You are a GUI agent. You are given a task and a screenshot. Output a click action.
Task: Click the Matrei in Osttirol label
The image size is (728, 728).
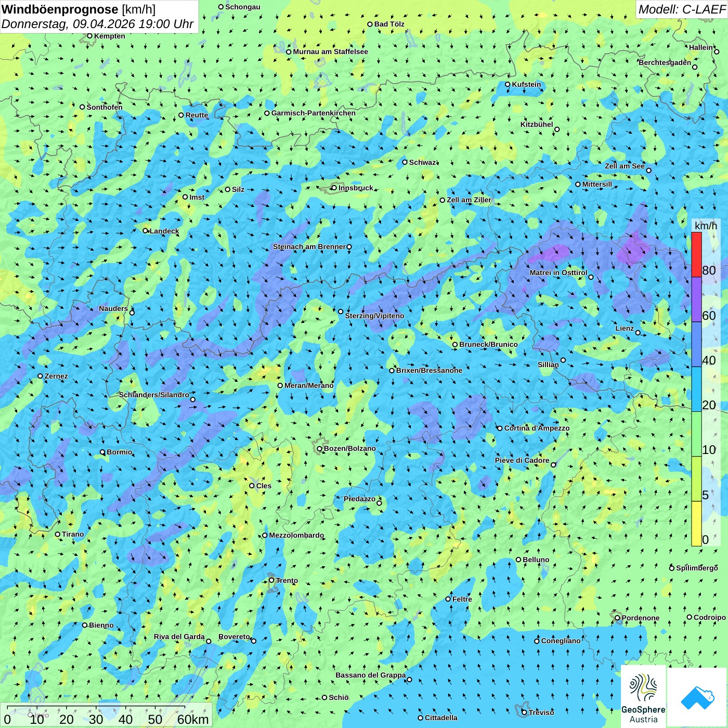coord(558,272)
